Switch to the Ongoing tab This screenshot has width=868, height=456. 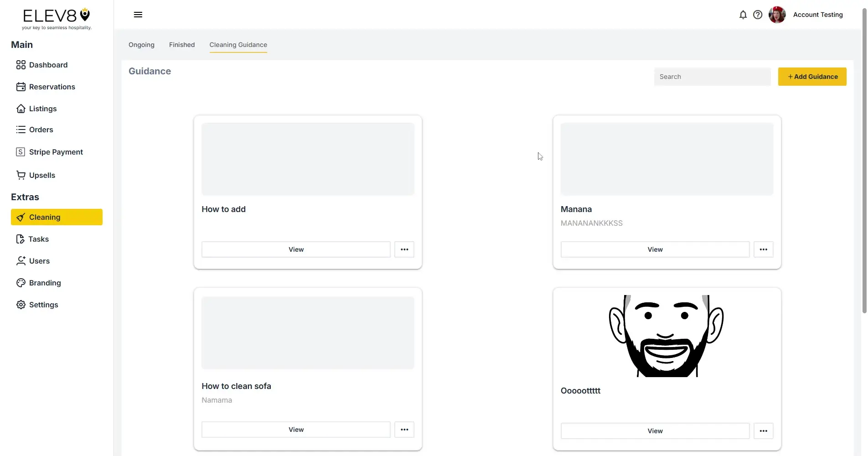click(141, 45)
